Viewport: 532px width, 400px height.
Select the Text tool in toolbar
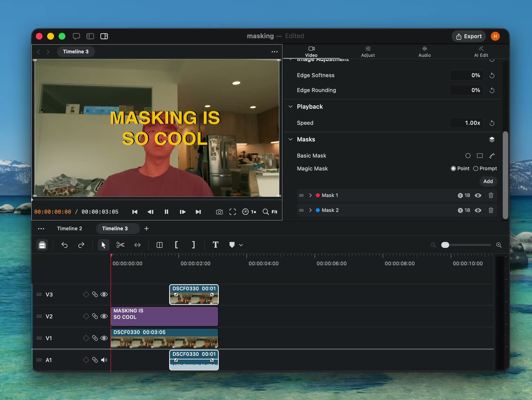point(215,245)
